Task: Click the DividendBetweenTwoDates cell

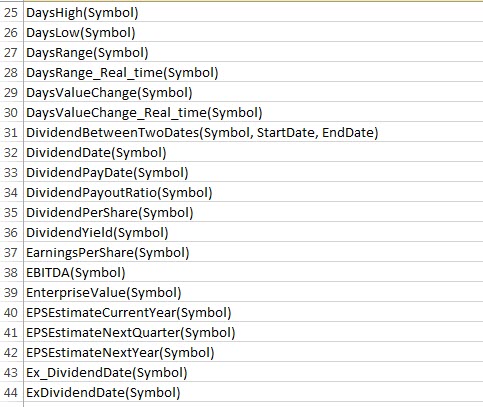Action: pos(253,132)
